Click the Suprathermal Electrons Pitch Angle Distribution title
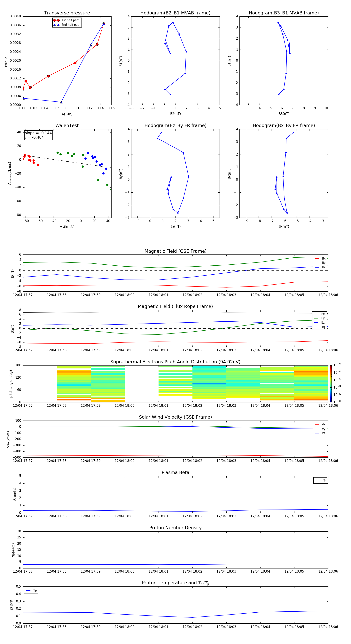This screenshot has width=351, height=644. [x=175, y=362]
